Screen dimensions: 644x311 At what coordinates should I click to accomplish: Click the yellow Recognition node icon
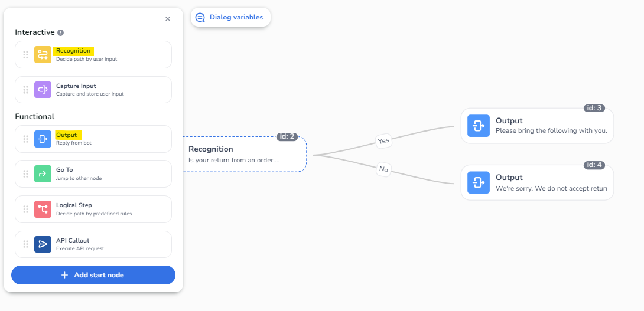pyautogui.click(x=43, y=55)
